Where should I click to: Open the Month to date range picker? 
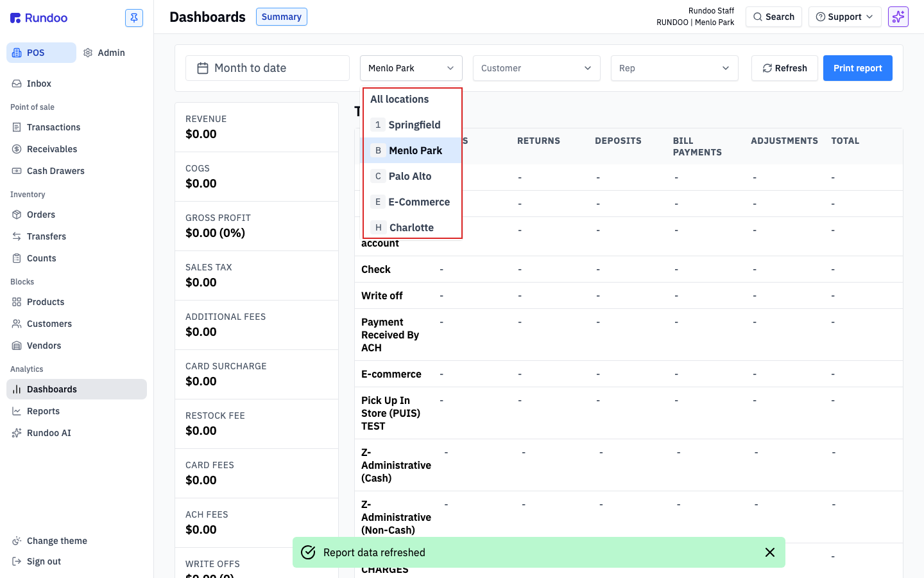[x=268, y=68]
